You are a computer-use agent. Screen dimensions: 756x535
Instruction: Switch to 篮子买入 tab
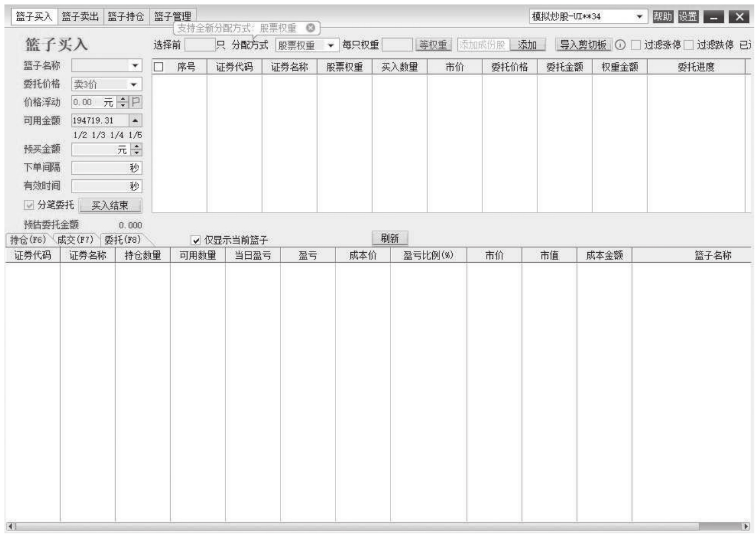34,17
